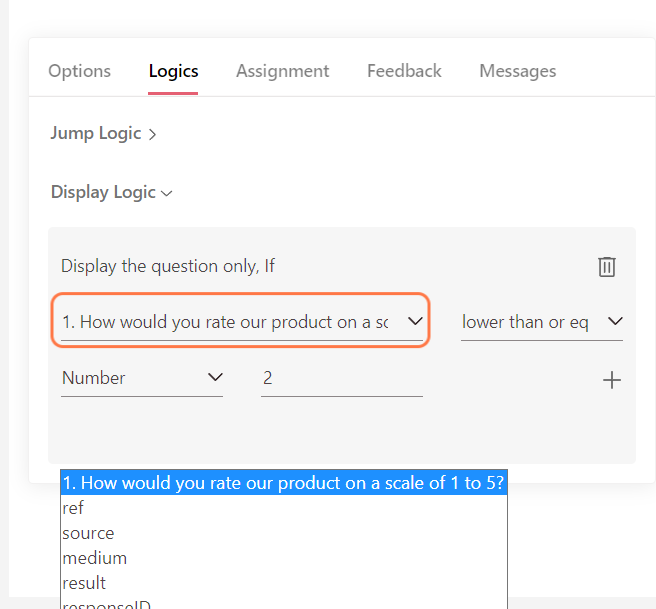This screenshot has height=609, width=656.
Task: Switch to the Options tab
Action: pyautogui.click(x=80, y=71)
